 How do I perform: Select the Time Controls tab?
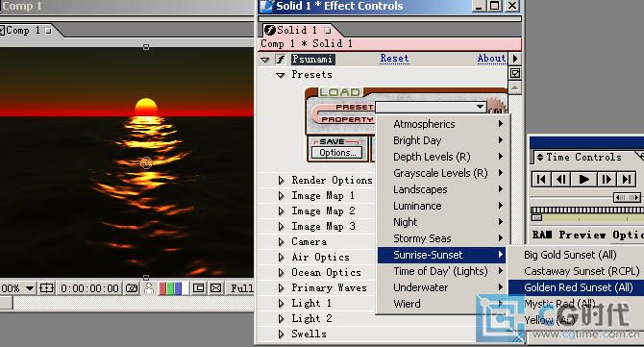pyautogui.click(x=583, y=158)
